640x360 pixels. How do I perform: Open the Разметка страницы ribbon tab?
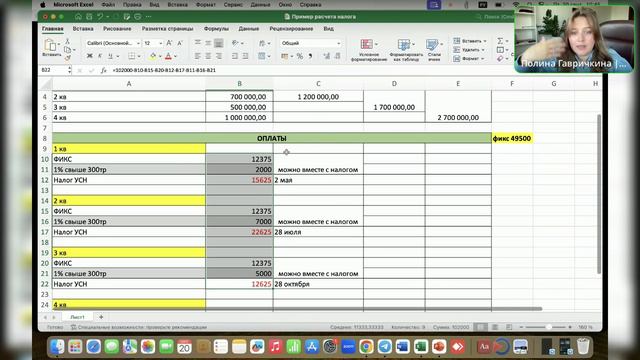(167, 29)
